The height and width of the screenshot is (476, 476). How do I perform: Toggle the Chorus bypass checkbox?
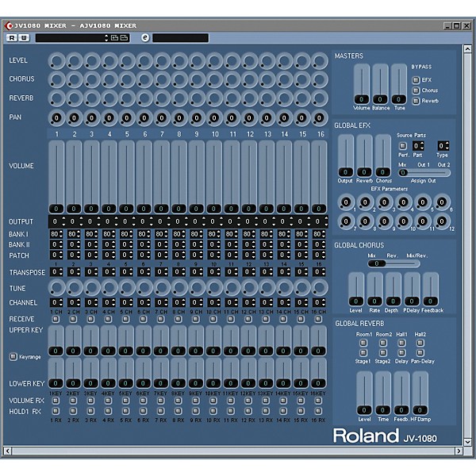pos(416,90)
